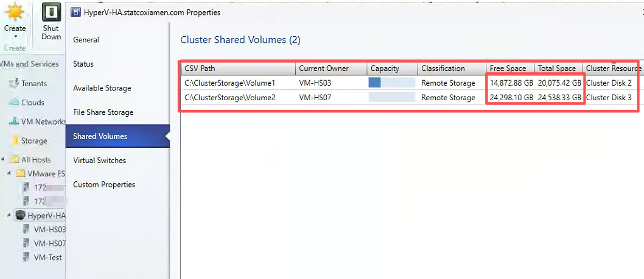The image size is (644, 279).
Task: Click the 24,298.10 GB free space value
Action: pos(511,97)
